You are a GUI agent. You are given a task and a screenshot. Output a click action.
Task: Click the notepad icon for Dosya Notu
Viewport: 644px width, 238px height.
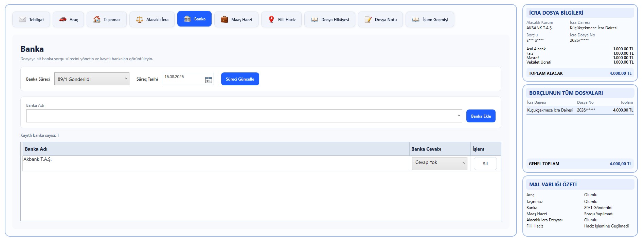click(x=368, y=19)
